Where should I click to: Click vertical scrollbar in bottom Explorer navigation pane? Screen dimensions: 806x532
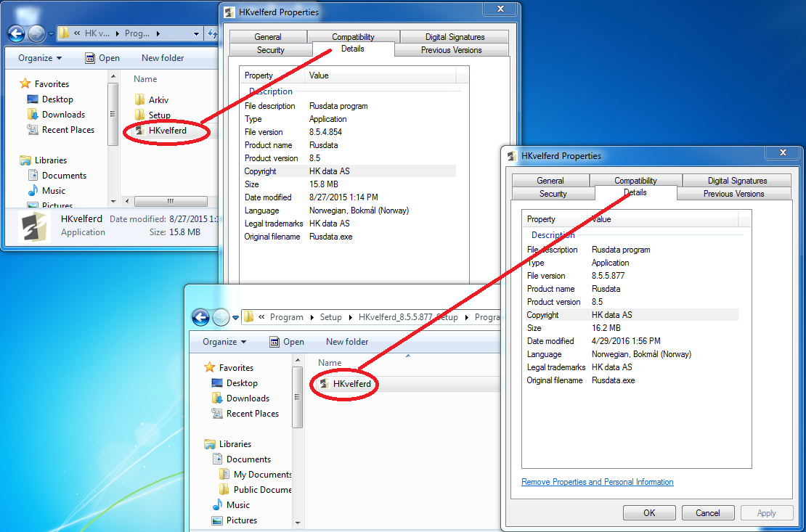click(x=298, y=398)
